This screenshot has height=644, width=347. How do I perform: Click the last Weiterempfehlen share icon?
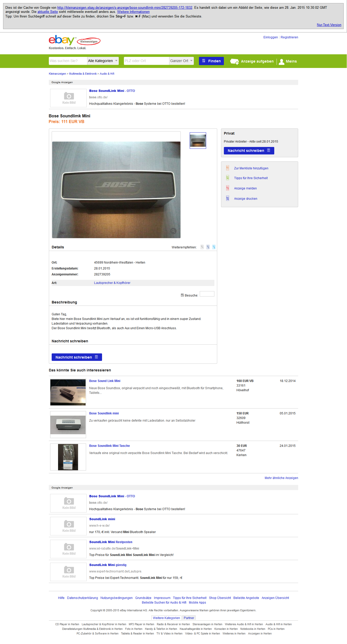[x=214, y=247]
